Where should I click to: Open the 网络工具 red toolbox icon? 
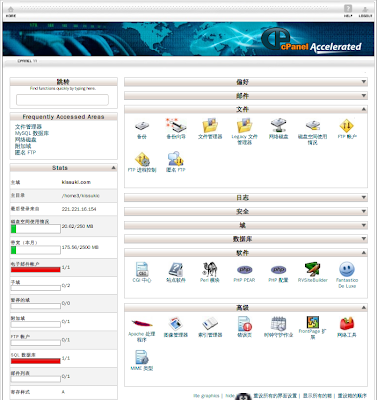[347, 323]
